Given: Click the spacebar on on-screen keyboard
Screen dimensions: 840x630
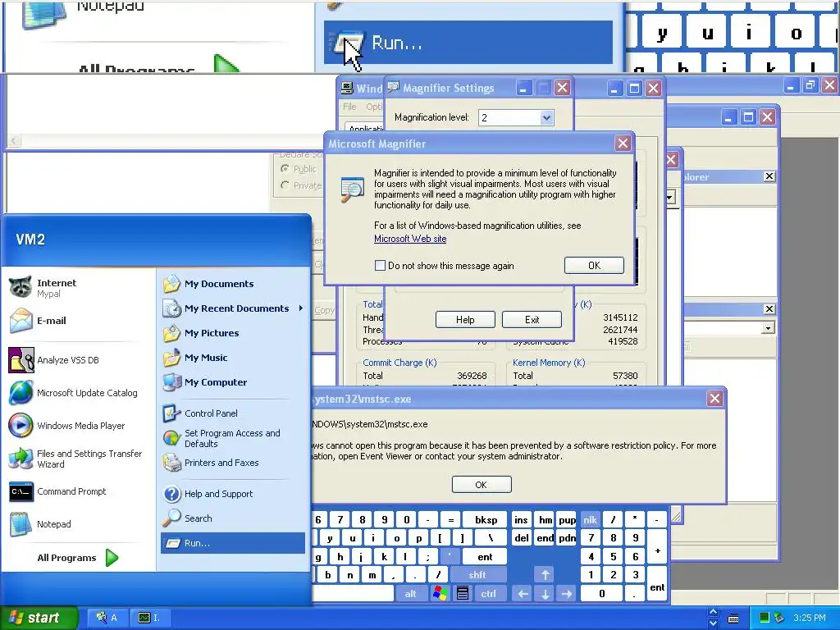Looking at the screenshot, I should pyautogui.click(x=354, y=594).
